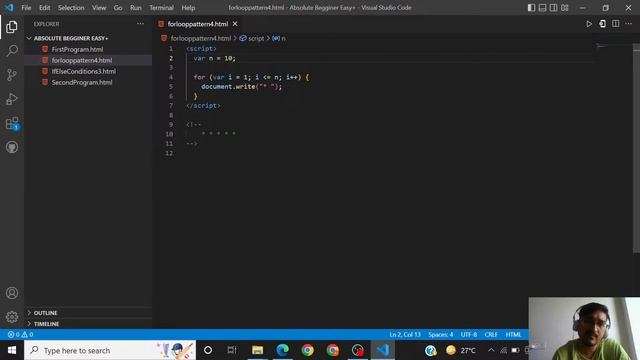Open the Run menu
The image size is (640, 360).
(x=136, y=8)
